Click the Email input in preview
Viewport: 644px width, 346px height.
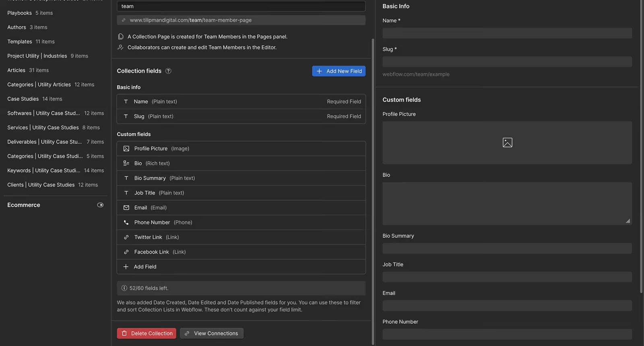tap(507, 305)
